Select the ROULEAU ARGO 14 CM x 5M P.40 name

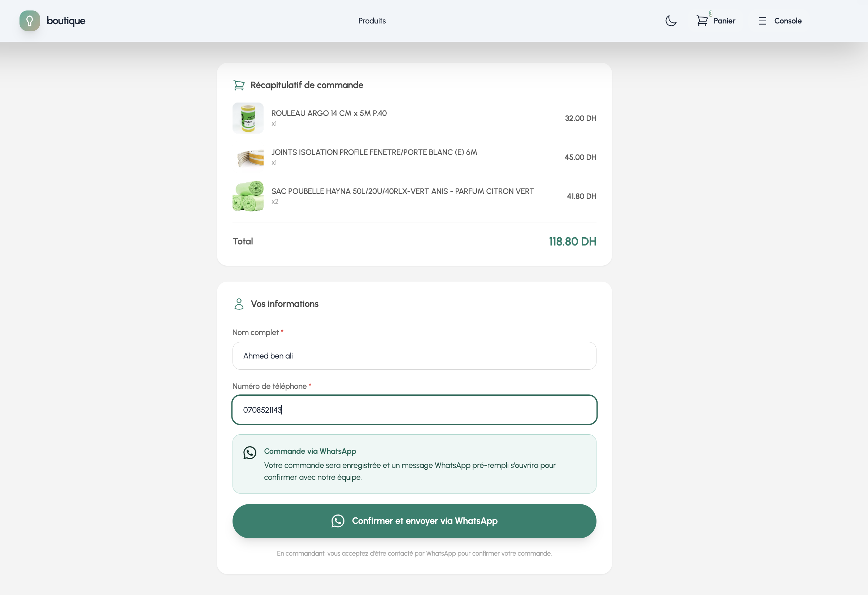point(329,113)
